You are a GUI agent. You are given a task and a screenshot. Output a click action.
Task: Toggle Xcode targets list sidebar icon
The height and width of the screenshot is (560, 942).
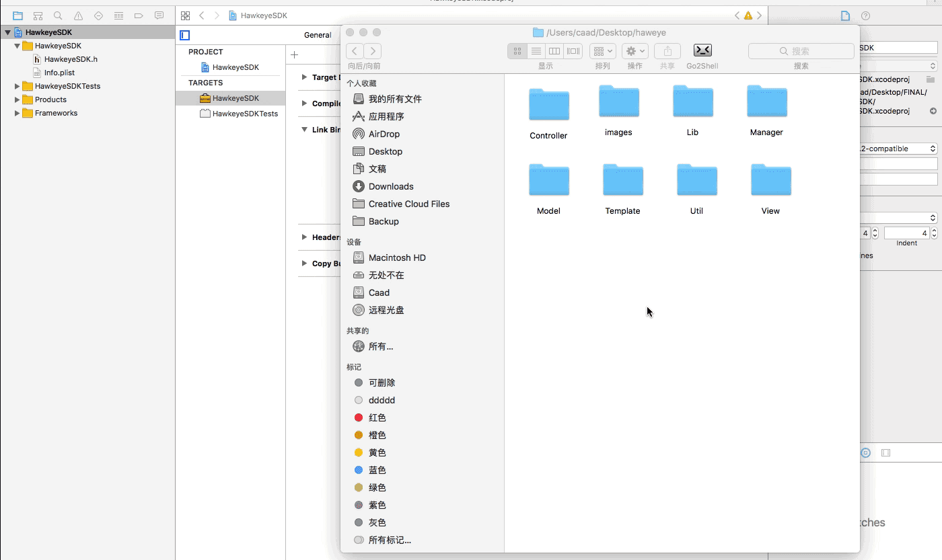[185, 35]
